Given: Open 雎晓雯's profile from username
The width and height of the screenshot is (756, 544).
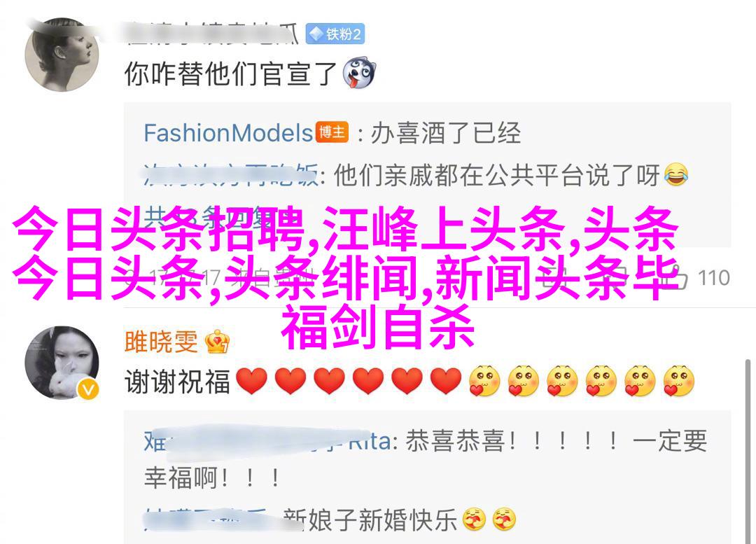Looking at the screenshot, I should pos(161,342).
